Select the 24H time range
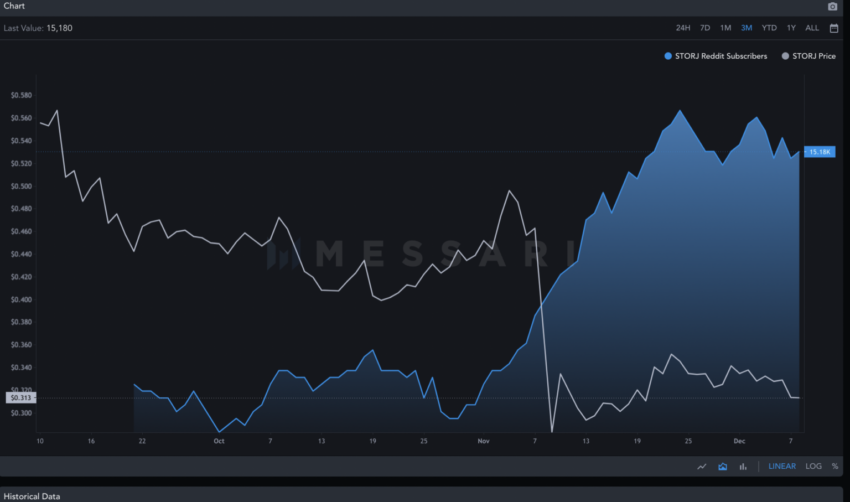 683,28
